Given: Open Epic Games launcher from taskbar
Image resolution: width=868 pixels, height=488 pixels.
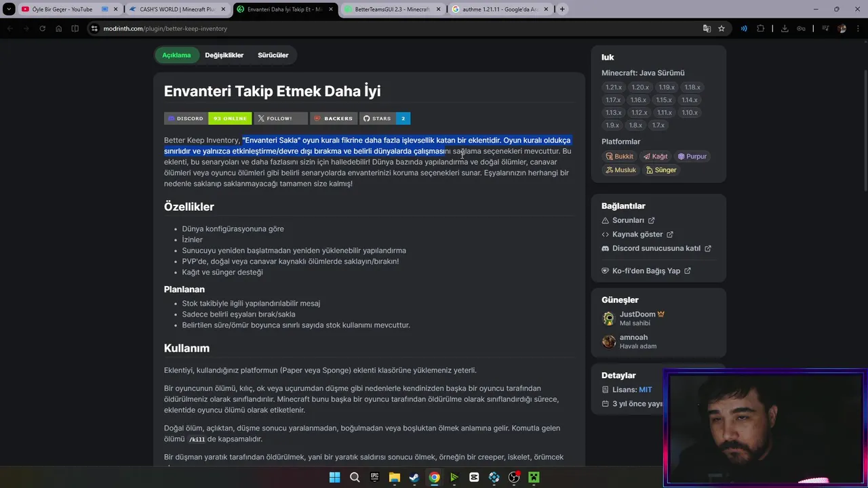Looking at the screenshot, I should coord(374,477).
